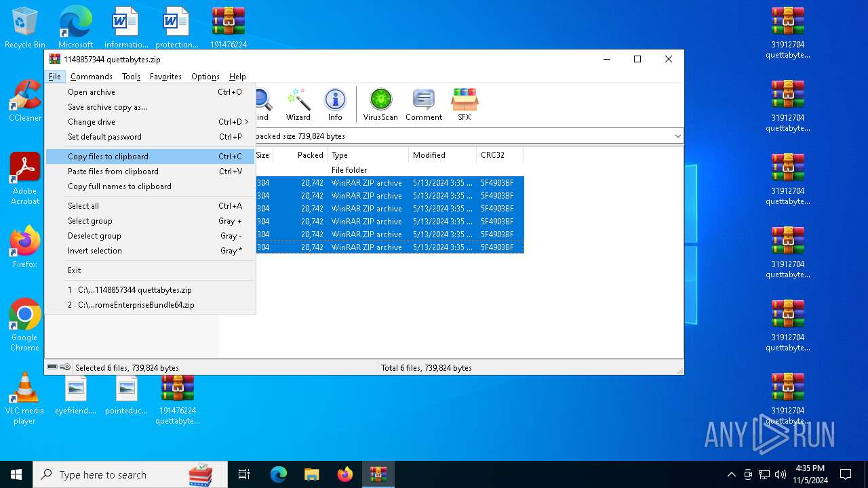Open the Favorites menu
This screenshot has width=868, height=488.
(165, 77)
